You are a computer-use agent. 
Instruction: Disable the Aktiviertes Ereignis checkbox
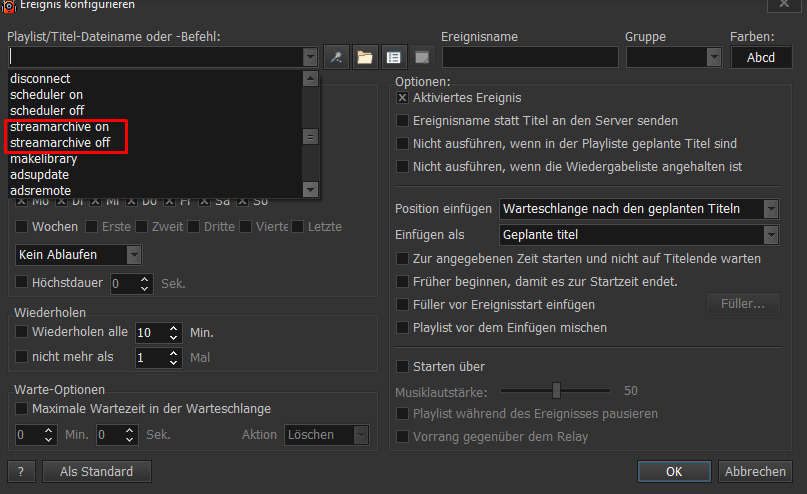point(403,98)
